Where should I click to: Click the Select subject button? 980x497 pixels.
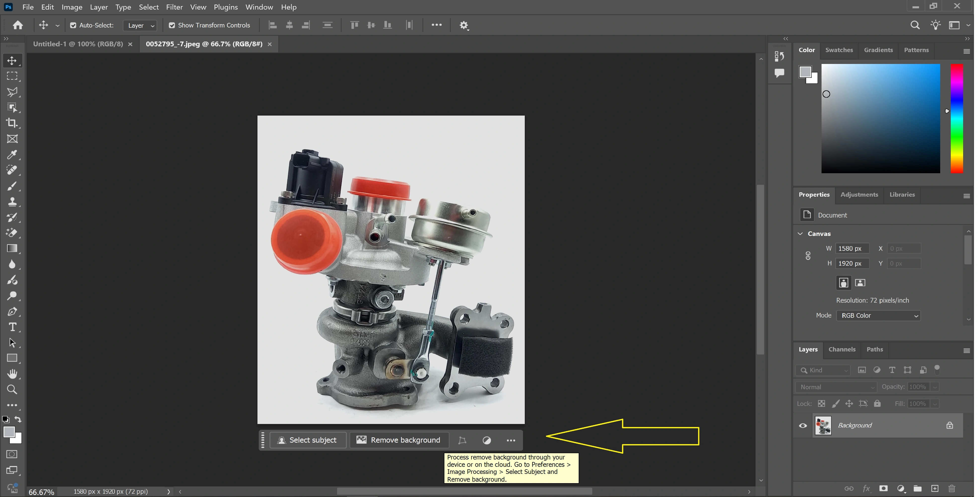308,440
